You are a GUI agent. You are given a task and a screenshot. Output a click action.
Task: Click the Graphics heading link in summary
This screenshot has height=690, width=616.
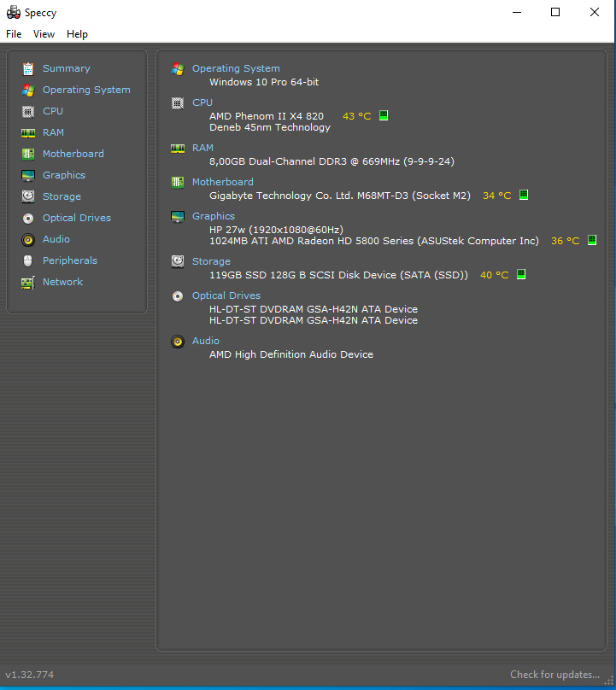(214, 217)
